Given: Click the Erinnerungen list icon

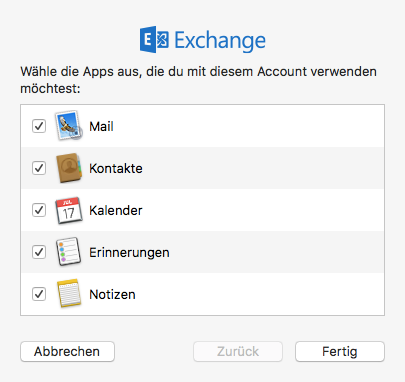Looking at the screenshot, I should [69, 252].
